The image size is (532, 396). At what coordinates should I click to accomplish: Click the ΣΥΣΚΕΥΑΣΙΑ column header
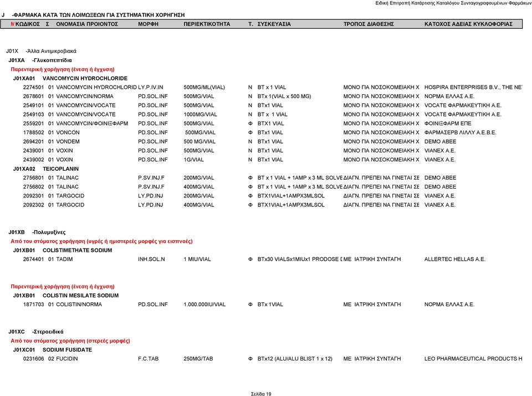(274, 24)
